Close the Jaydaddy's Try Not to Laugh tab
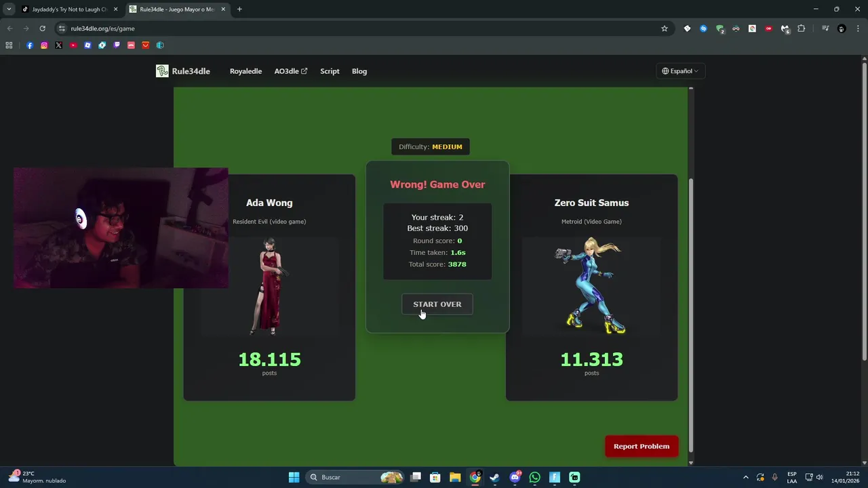868x488 pixels. coord(115,9)
